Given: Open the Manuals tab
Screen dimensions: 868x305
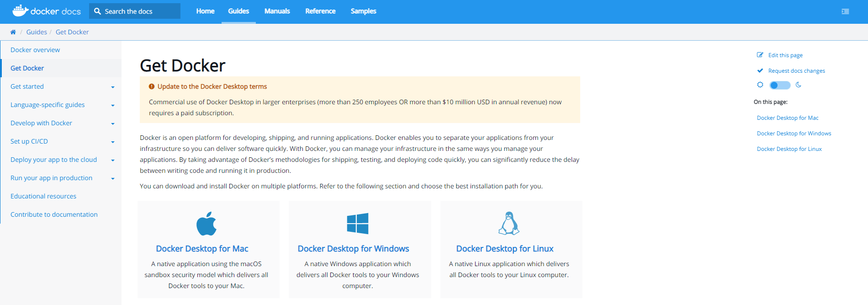Looking at the screenshot, I should pos(277,11).
